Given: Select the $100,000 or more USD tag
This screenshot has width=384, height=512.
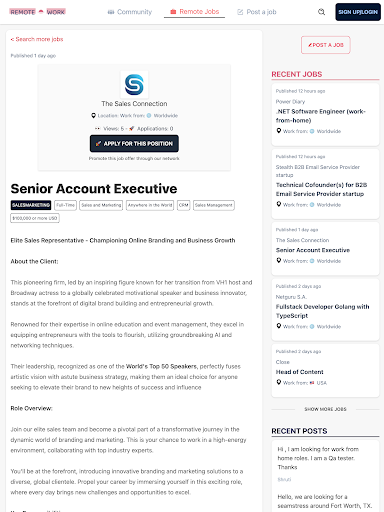Looking at the screenshot, I should coord(35,218).
